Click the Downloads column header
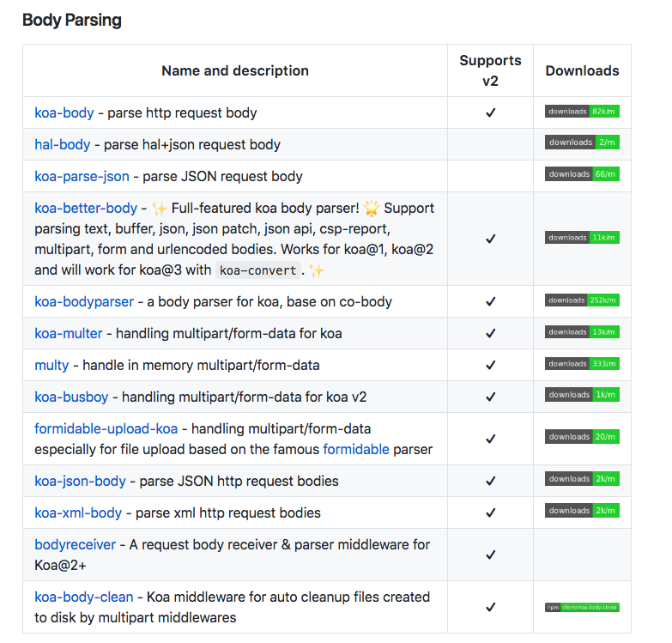Image resolution: width=672 pixels, height=643 pixels. coord(582,70)
